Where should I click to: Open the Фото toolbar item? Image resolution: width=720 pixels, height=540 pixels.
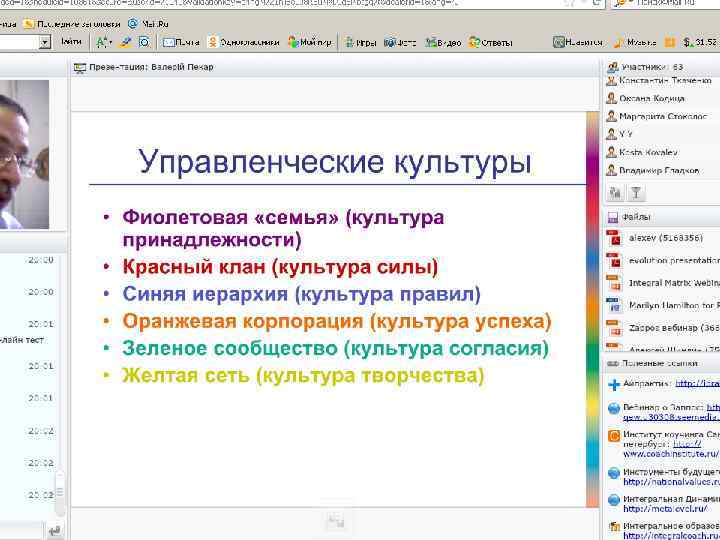[x=400, y=43]
